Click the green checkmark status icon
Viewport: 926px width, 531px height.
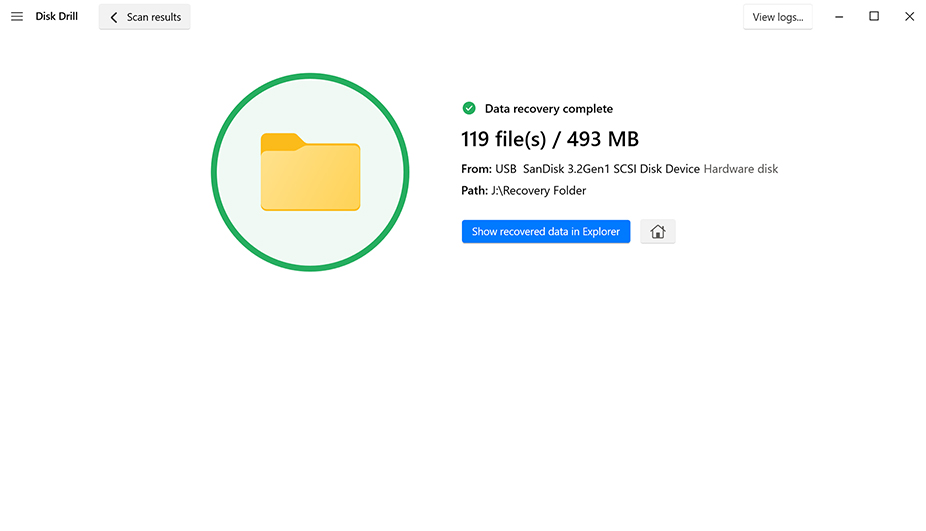pyautogui.click(x=469, y=108)
